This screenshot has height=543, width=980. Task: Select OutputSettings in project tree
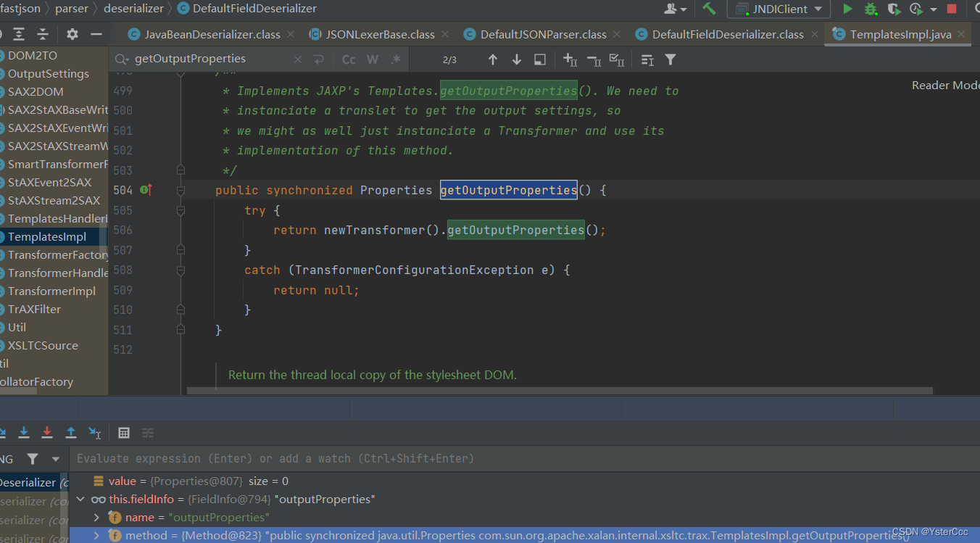pos(48,74)
